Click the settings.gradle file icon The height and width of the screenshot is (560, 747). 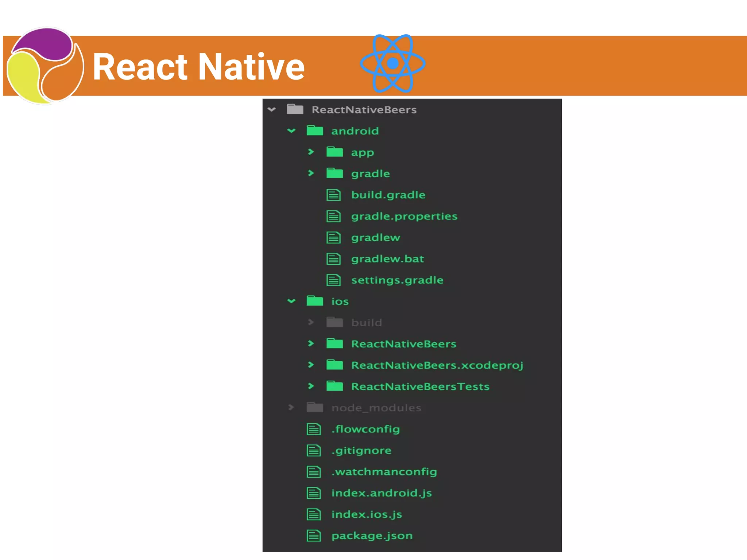pyautogui.click(x=334, y=280)
